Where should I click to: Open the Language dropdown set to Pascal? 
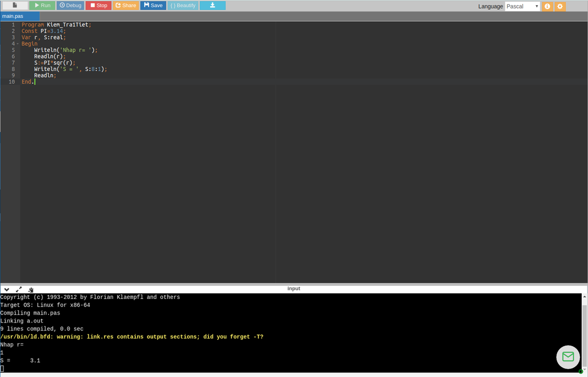pyautogui.click(x=522, y=6)
